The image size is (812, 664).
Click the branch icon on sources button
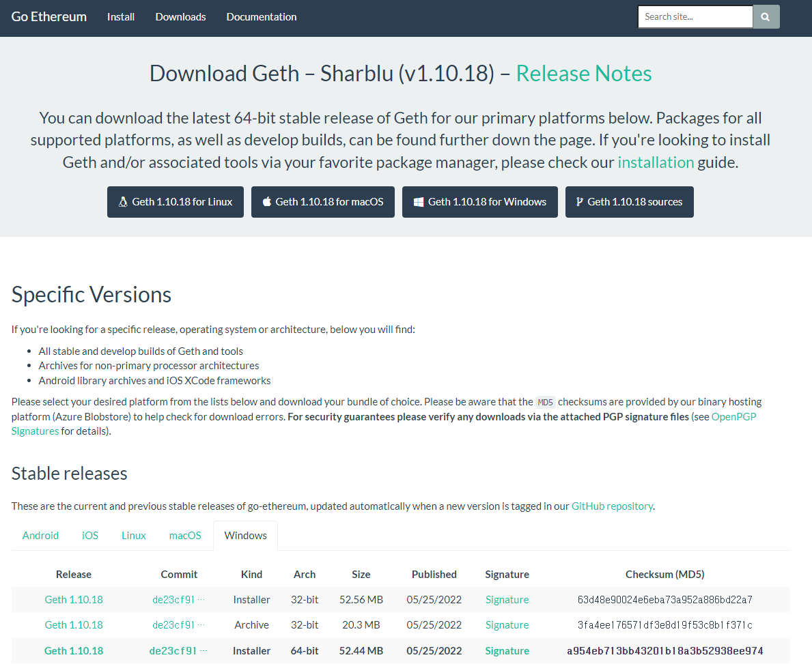click(580, 202)
